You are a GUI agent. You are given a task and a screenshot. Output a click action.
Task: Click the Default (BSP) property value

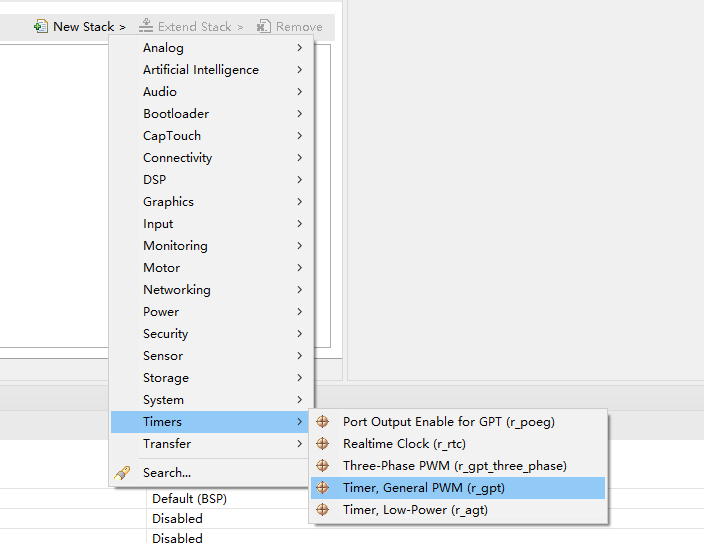point(190,499)
